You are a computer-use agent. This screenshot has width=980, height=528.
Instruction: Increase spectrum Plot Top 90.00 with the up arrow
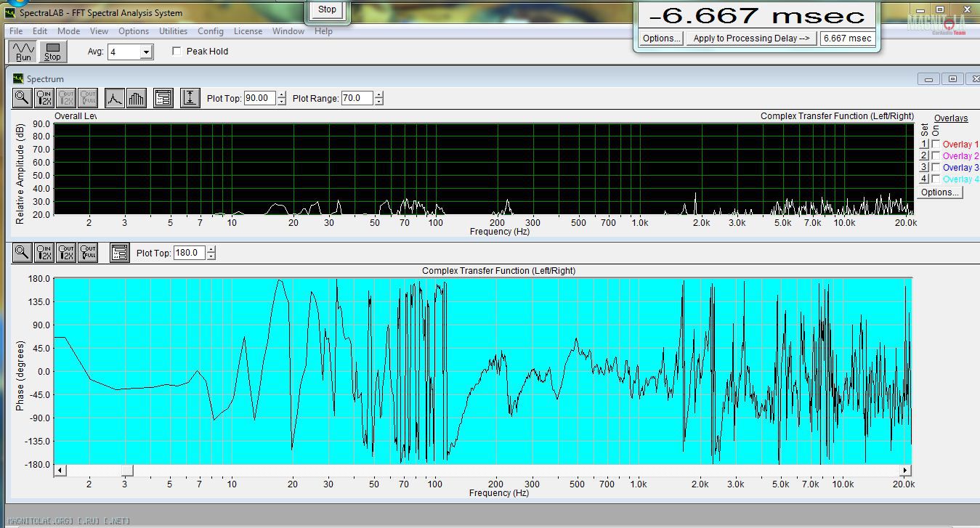281,95
